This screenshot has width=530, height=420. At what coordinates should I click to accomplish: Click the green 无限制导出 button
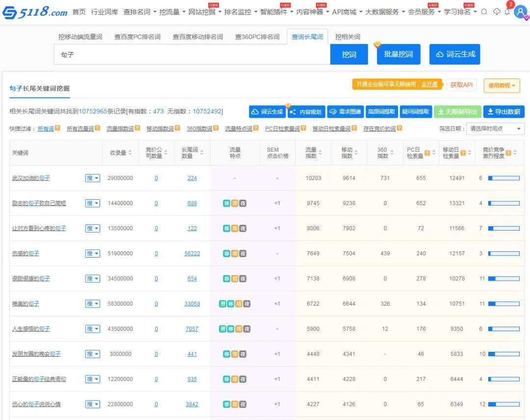(x=457, y=111)
